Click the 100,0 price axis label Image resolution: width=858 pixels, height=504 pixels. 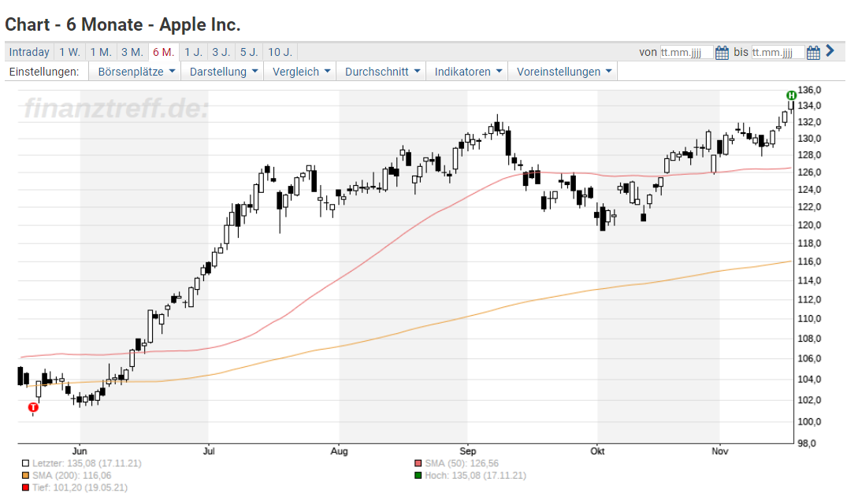click(x=809, y=421)
